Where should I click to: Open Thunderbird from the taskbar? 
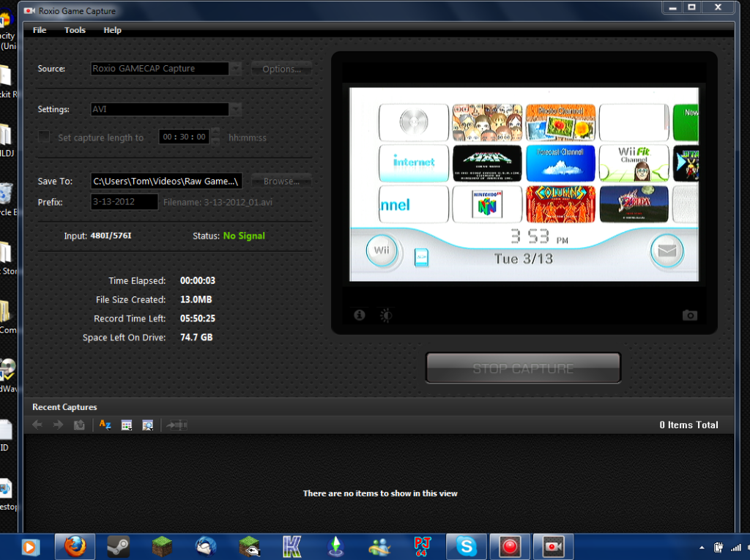(x=206, y=547)
